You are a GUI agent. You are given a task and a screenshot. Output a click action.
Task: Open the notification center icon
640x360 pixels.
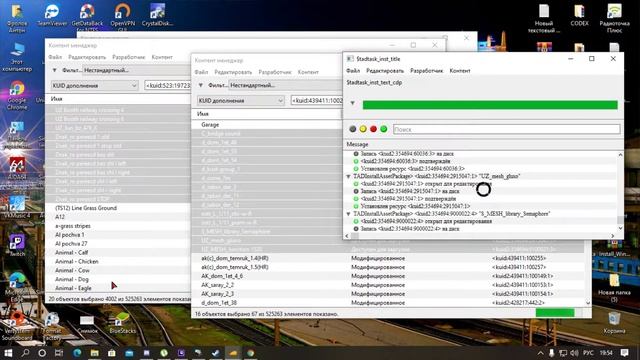(624, 353)
